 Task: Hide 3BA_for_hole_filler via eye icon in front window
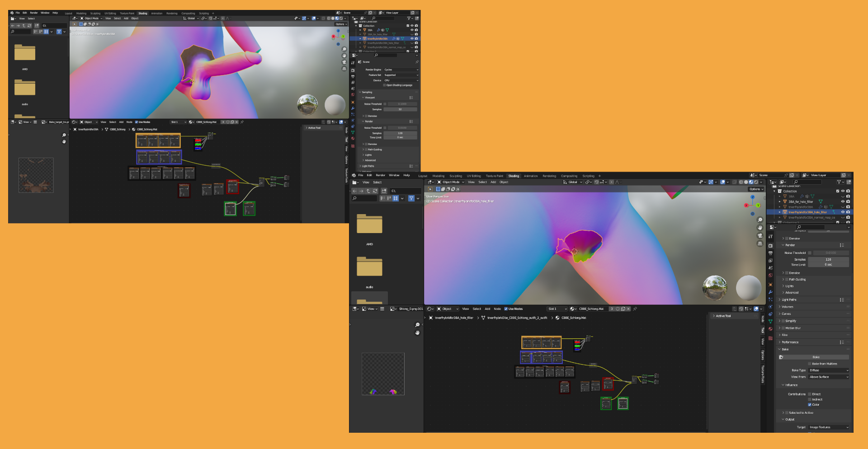tap(843, 201)
